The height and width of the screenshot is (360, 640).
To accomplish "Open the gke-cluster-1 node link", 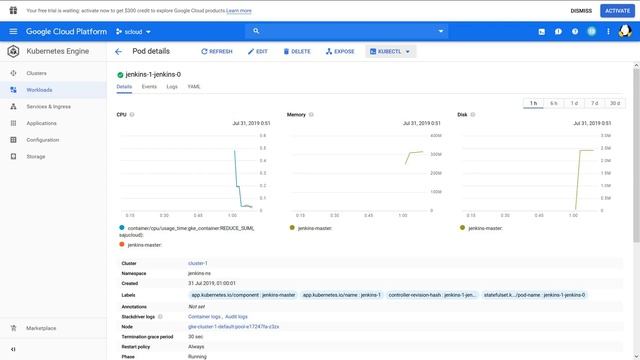I will pos(233,327).
